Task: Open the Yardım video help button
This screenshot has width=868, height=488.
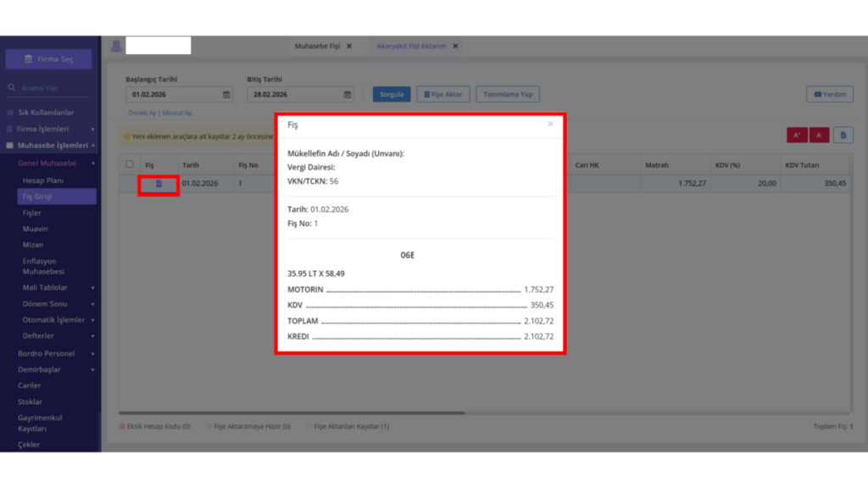Action: click(x=830, y=94)
